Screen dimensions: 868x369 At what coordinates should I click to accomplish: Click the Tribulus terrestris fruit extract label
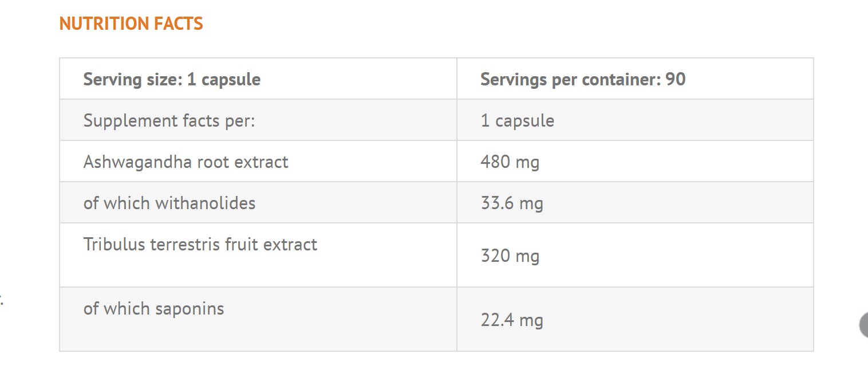[200, 244]
